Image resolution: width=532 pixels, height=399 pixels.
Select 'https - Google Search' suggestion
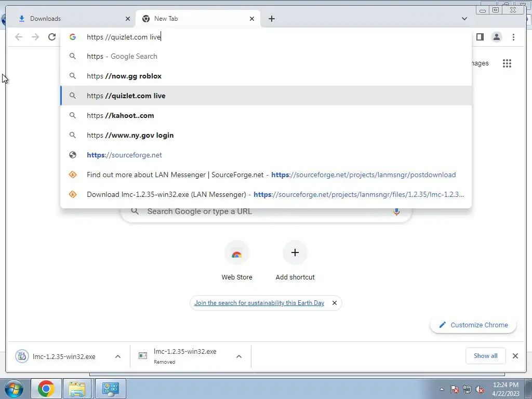point(266,56)
